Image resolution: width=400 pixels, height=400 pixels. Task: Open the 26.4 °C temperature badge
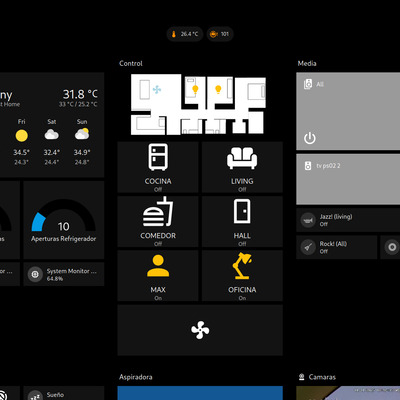tap(185, 34)
